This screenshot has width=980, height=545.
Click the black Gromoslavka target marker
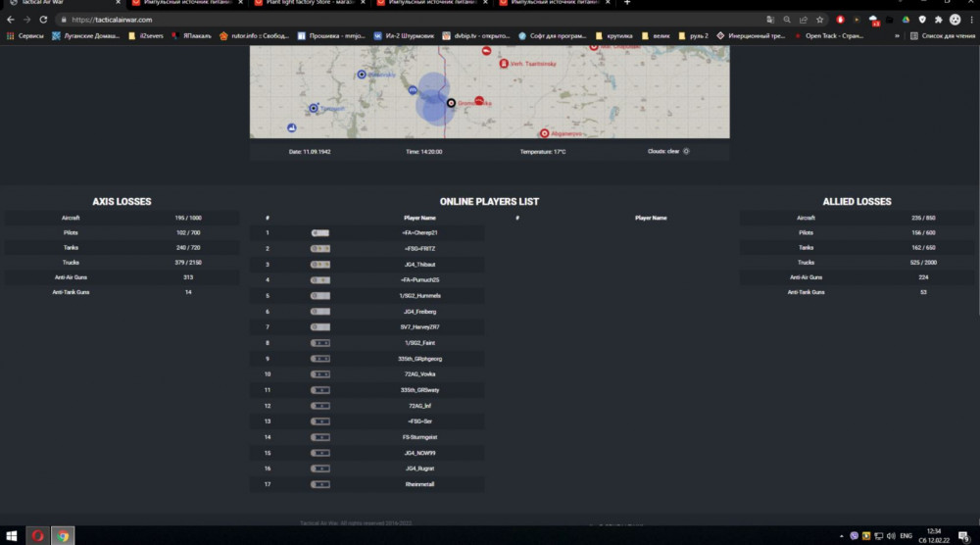(x=451, y=102)
